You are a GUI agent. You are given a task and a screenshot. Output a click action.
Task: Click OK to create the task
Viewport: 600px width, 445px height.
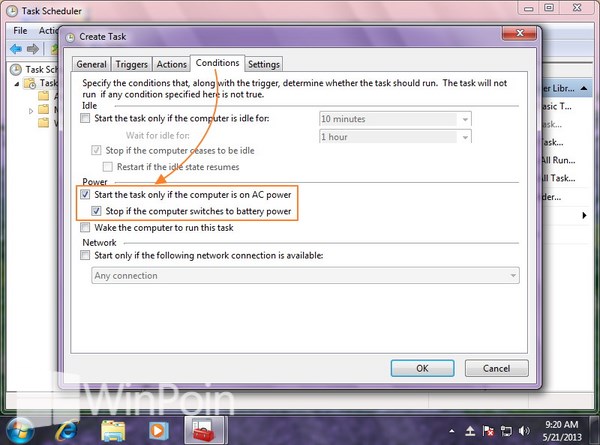(422, 368)
